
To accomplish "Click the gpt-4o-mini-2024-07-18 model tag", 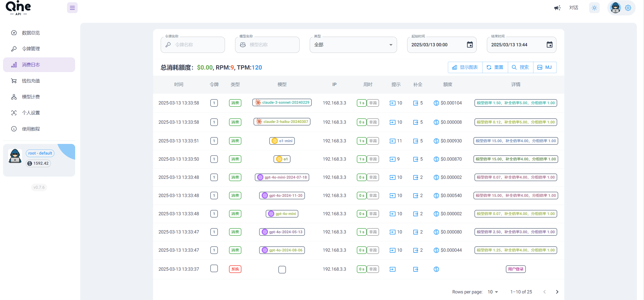I will (x=282, y=177).
